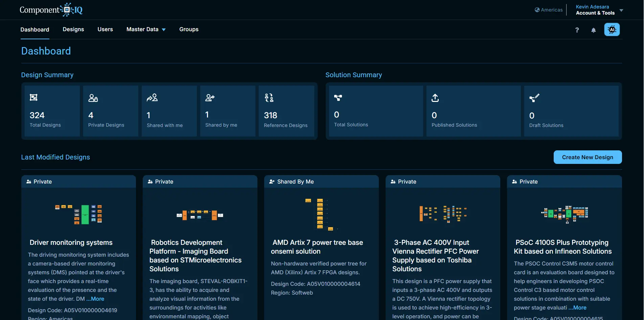This screenshot has width=644, height=320.
Task: Click the Private icon on Driver monitoring card
Action: (x=29, y=182)
